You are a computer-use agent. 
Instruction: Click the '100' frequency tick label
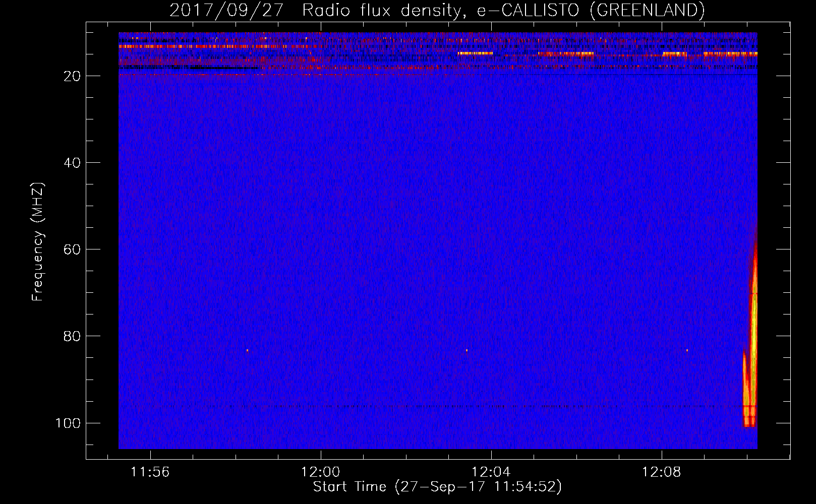pyautogui.click(x=68, y=423)
